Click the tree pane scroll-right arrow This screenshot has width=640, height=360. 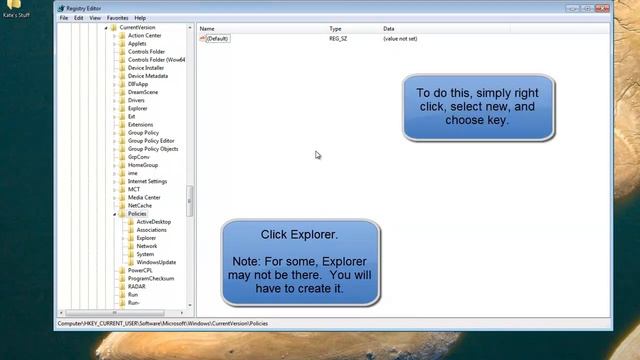pos(182,313)
